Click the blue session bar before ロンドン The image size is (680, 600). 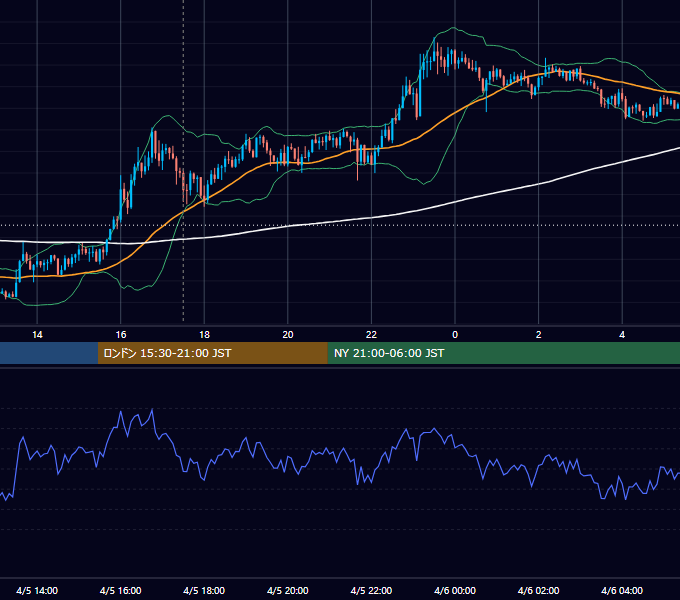tap(49, 353)
